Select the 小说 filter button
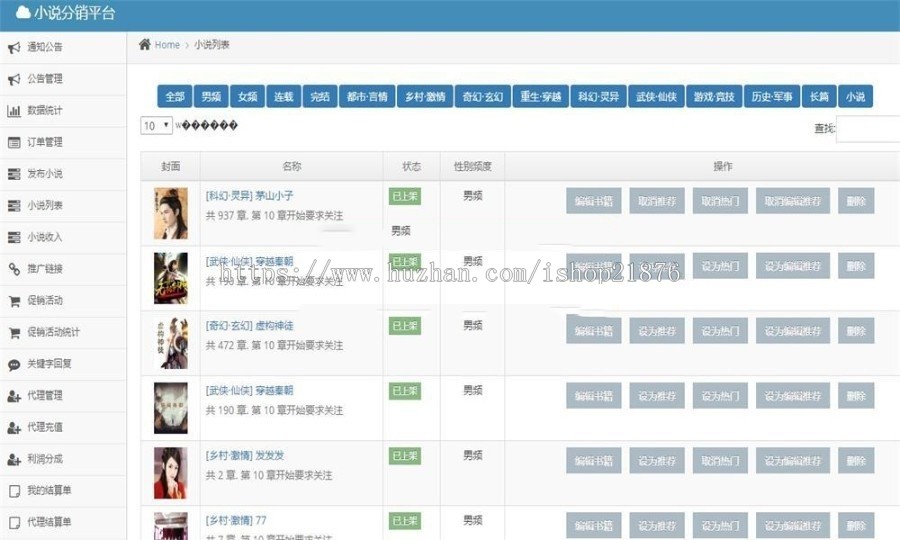The width and height of the screenshot is (900, 540). tap(855, 96)
